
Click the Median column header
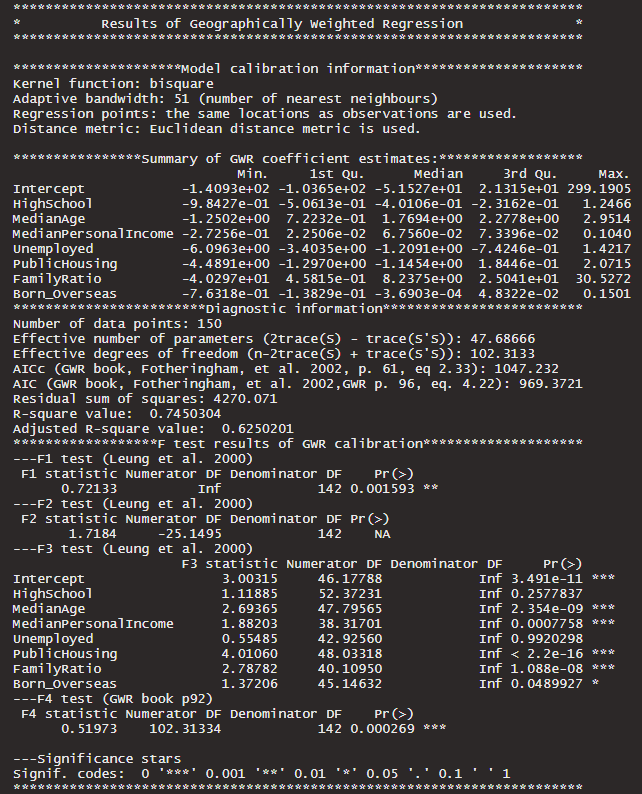438,174
